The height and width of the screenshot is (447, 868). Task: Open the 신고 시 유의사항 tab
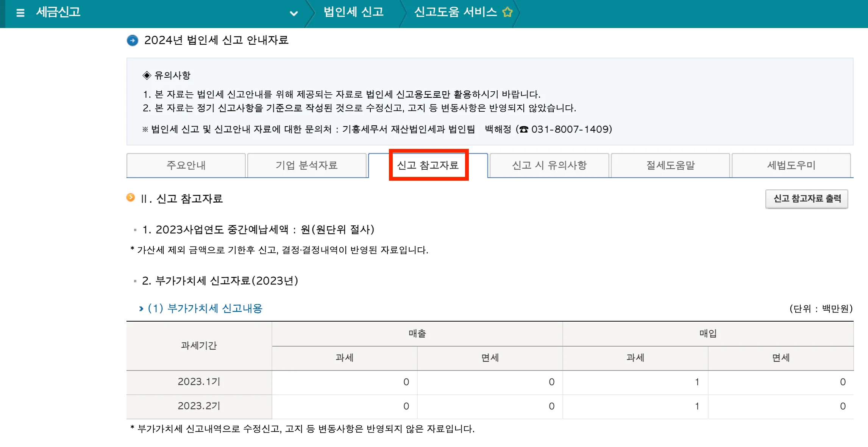(x=549, y=165)
